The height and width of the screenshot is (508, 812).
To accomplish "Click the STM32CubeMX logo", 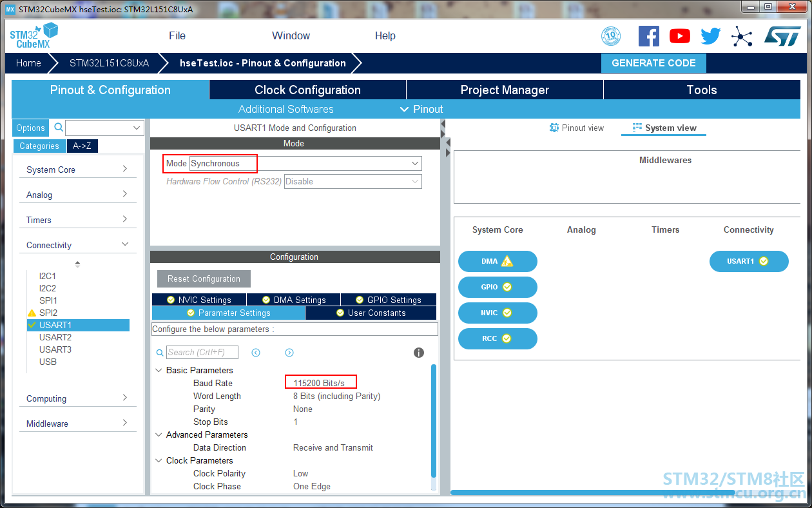I will (34, 36).
